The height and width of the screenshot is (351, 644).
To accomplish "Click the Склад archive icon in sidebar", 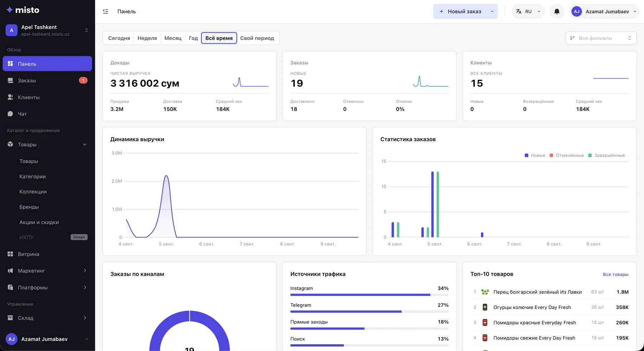I will click(10, 318).
